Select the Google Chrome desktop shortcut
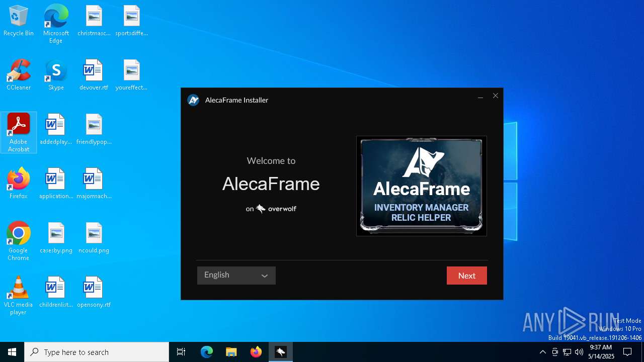The height and width of the screenshot is (362, 644). [x=19, y=241]
